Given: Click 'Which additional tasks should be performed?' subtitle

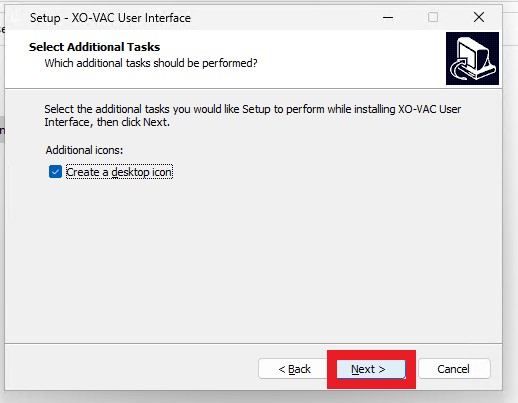Looking at the screenshot, I should [151, 63].
